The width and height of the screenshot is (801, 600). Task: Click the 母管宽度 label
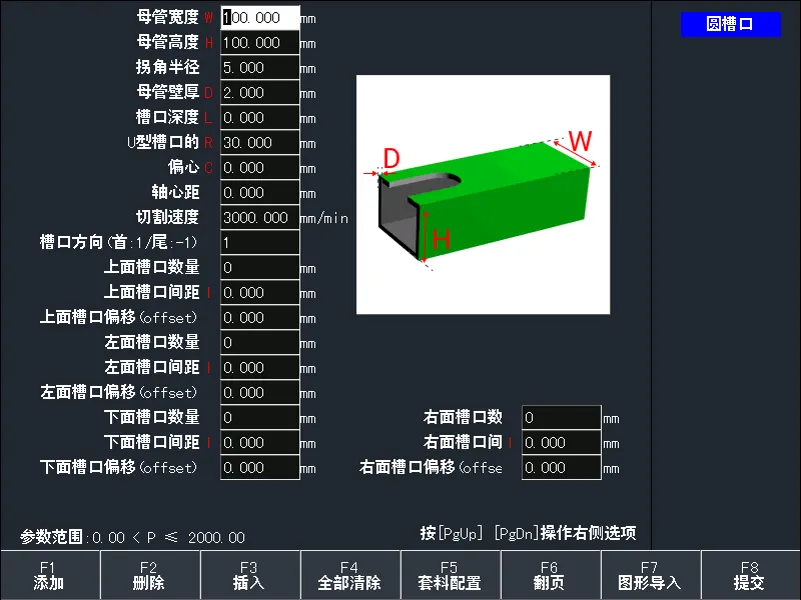(168, 17)
